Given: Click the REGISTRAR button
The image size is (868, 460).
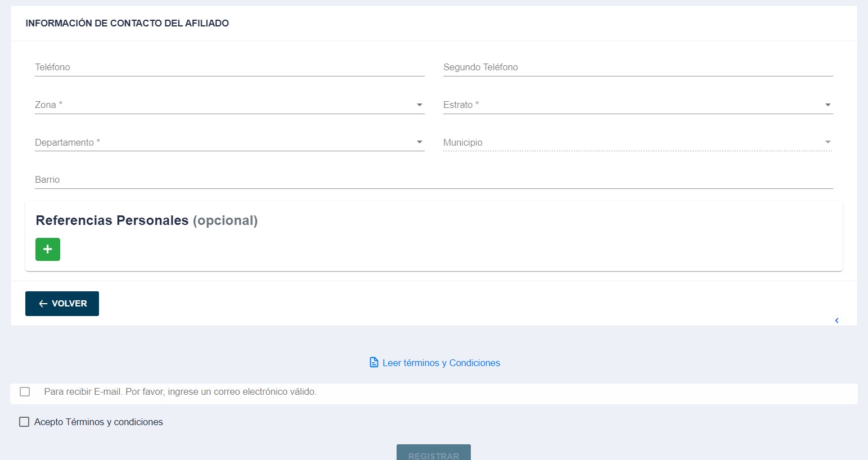Looking at the screenshot, I should click(x=434, y=453).
